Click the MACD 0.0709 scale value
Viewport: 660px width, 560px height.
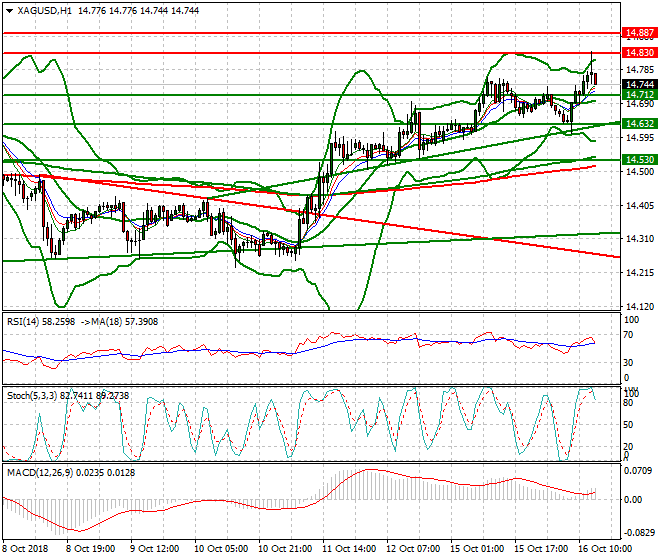click(x=639, y=471)
